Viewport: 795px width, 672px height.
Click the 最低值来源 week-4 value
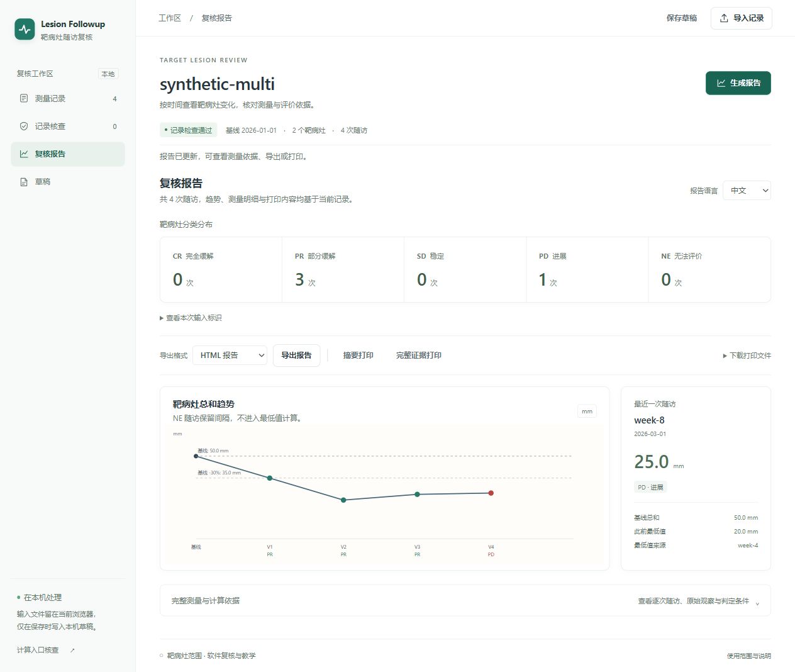click(748, 546)
